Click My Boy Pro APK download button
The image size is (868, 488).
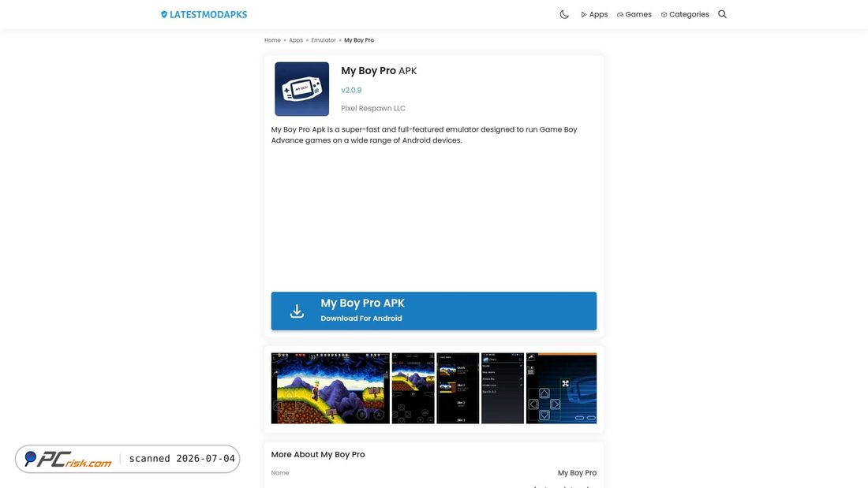(434, 311)
